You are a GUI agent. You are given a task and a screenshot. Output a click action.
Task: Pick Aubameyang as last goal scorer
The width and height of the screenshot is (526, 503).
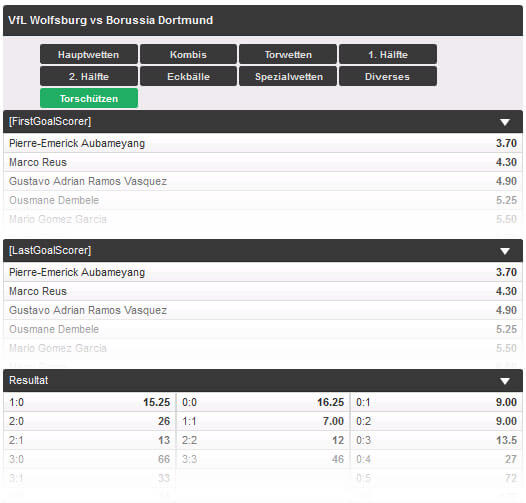pyautogui.click(x=263, y=272)
